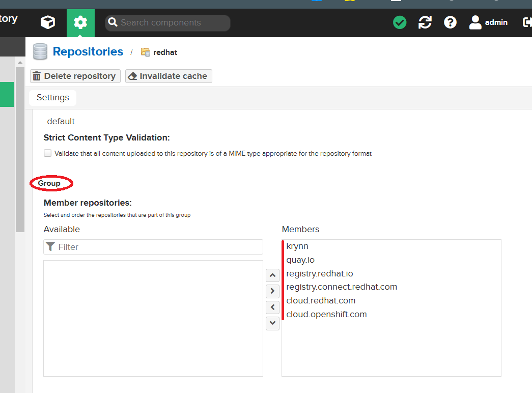532x393 pixels.
Task: Select registry.connect.redhat.com in Members list
Action: pyautogui.click(x=342, y=287)
